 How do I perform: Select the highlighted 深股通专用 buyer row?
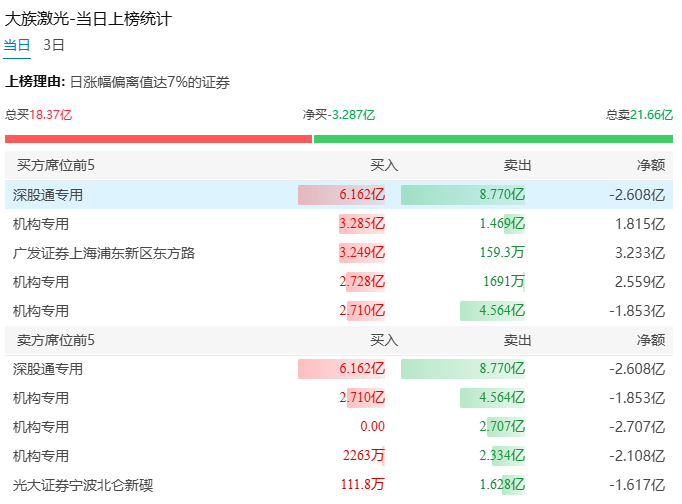(x=339, y=195)
